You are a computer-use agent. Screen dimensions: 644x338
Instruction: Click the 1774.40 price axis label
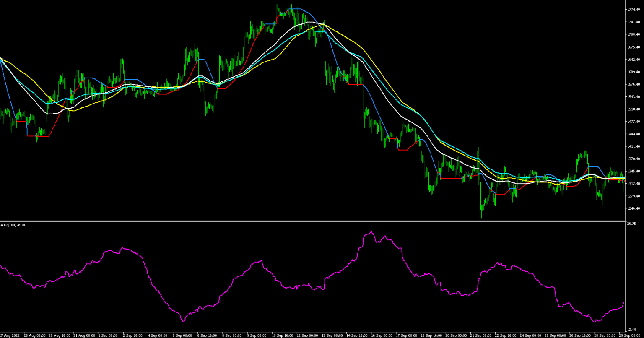(x=633, y=10)
